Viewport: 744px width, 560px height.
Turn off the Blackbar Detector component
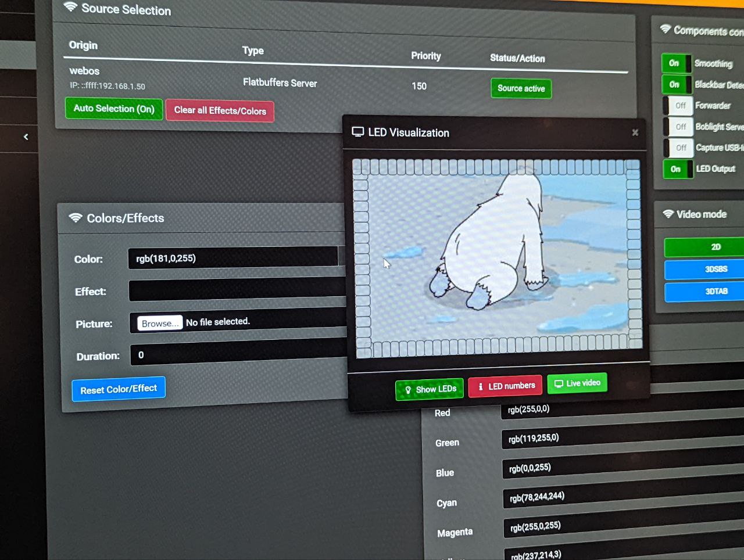point(677,85)
